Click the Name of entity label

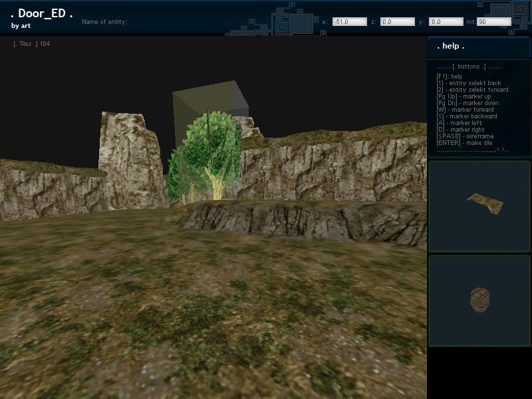104,22
